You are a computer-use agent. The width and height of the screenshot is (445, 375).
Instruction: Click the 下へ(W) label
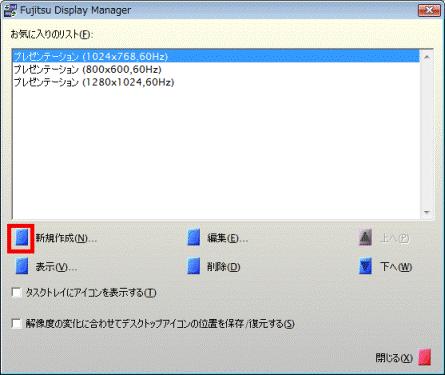[x=396, y=267]
